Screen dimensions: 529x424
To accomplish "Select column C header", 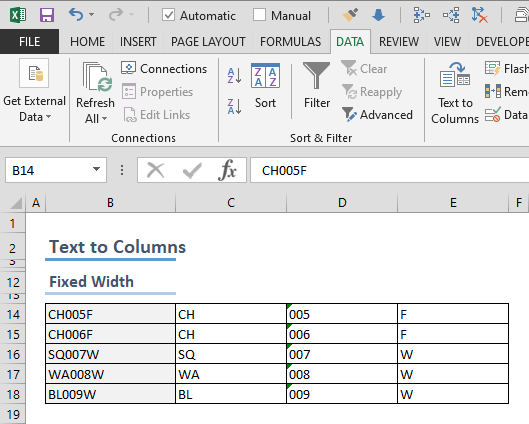I will click(231, 203).
